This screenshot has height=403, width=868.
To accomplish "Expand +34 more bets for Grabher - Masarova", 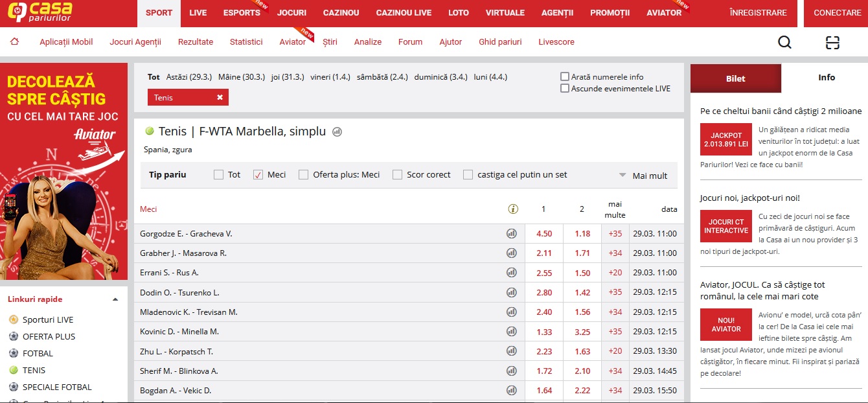I will tap(615, 253).
